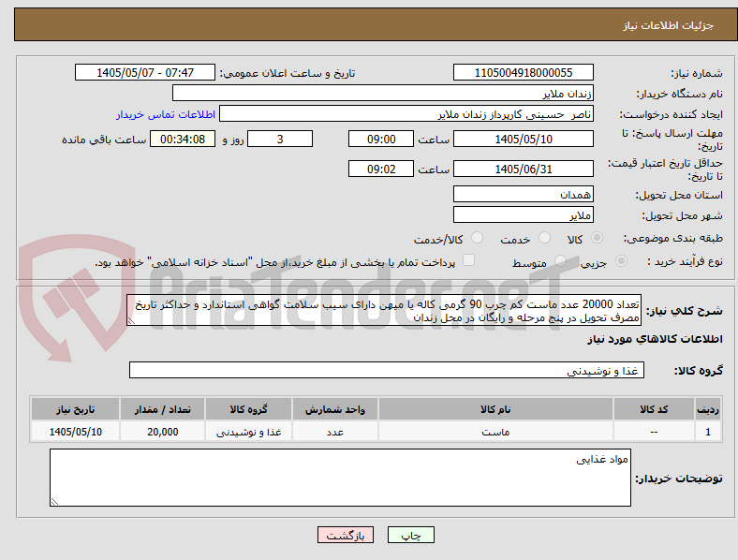Click the buyer notes text area مواد غذایی
Image resolution: width=738 pixels, height=560 pixels.
tap(340, 478)
